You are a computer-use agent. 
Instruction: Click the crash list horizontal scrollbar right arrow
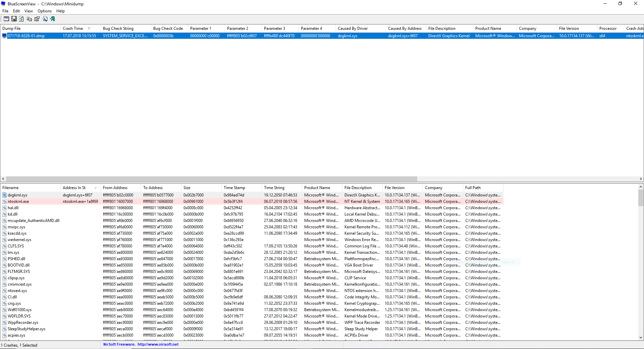[x=641, y=179]
